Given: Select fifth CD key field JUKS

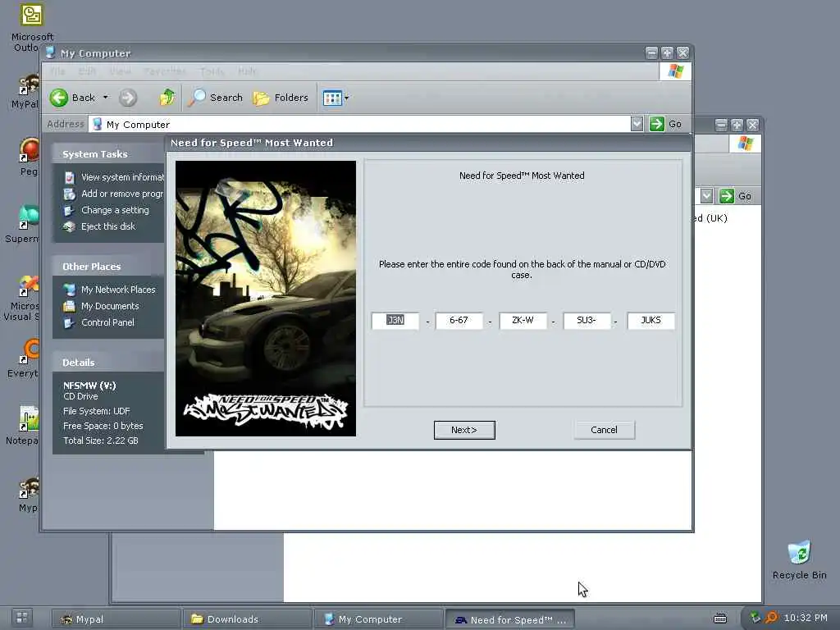Looking at the screenshot, I should 651,321.
